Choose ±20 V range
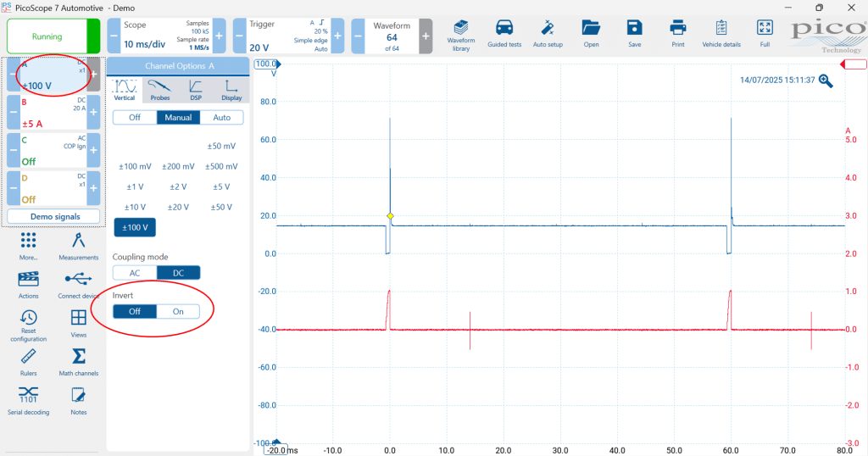Image resolution: width=868 pixels, height=456 pixels. coord(178,208)
